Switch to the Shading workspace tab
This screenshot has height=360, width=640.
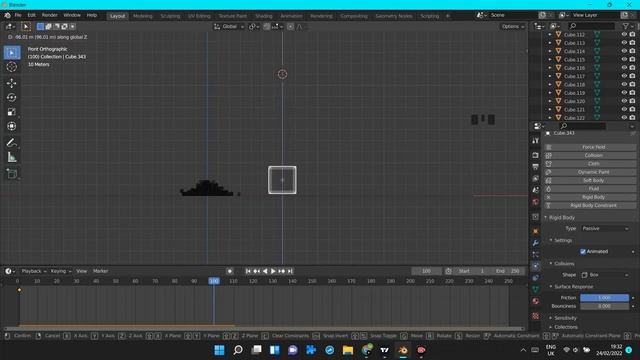(x=264, y=16)
